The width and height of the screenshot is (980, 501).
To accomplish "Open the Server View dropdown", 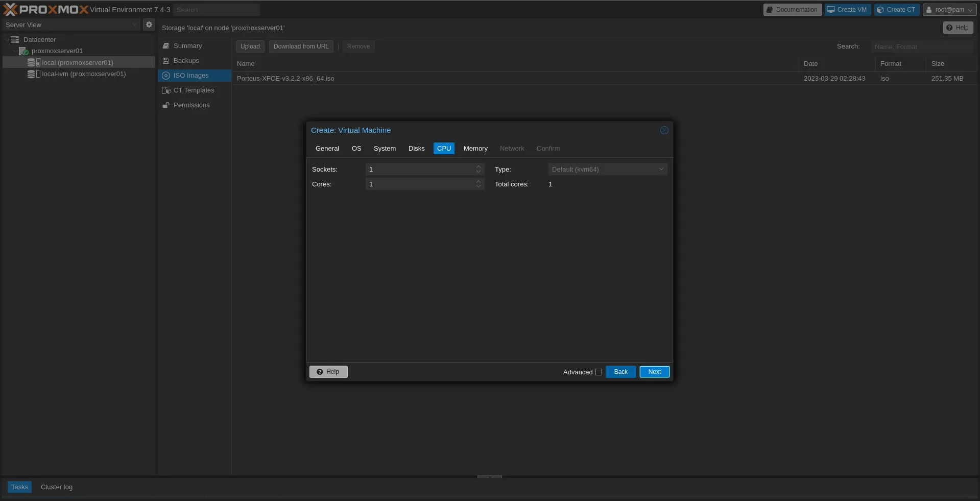I will pyautogui.click(x=134, y=25).
